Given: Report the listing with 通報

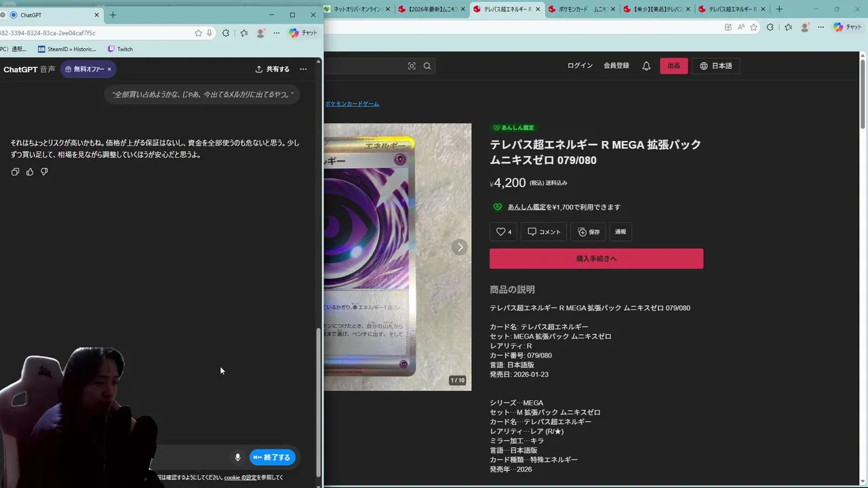Looking at the screenshot, I should pyautogui.click(x=620, y=232).
